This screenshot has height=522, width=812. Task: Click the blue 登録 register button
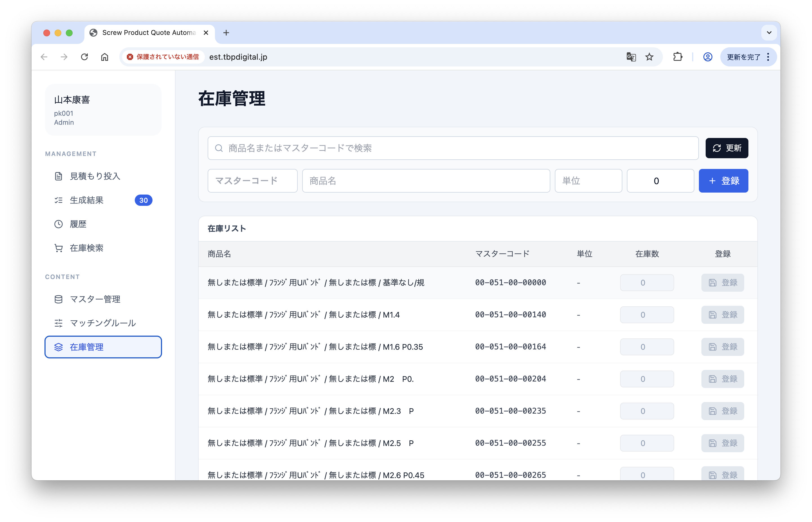click(x=723, y=181)
